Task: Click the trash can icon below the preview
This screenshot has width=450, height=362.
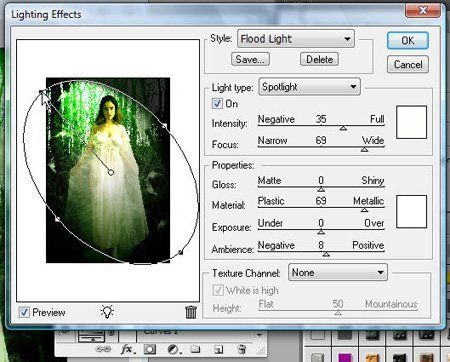Action: 191,312
